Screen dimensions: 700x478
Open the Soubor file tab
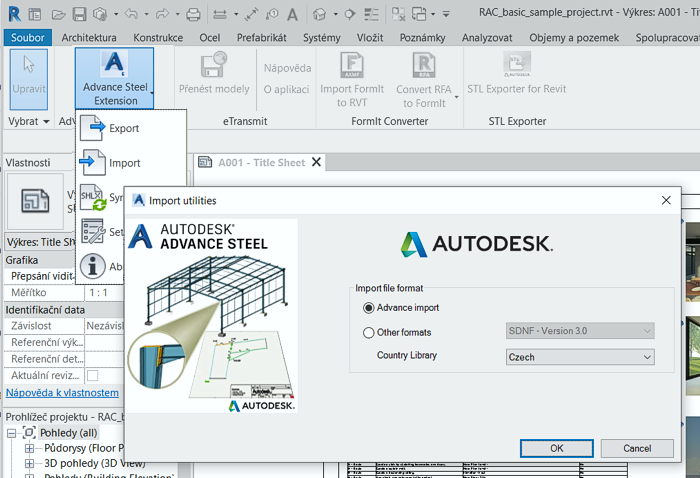28,37
